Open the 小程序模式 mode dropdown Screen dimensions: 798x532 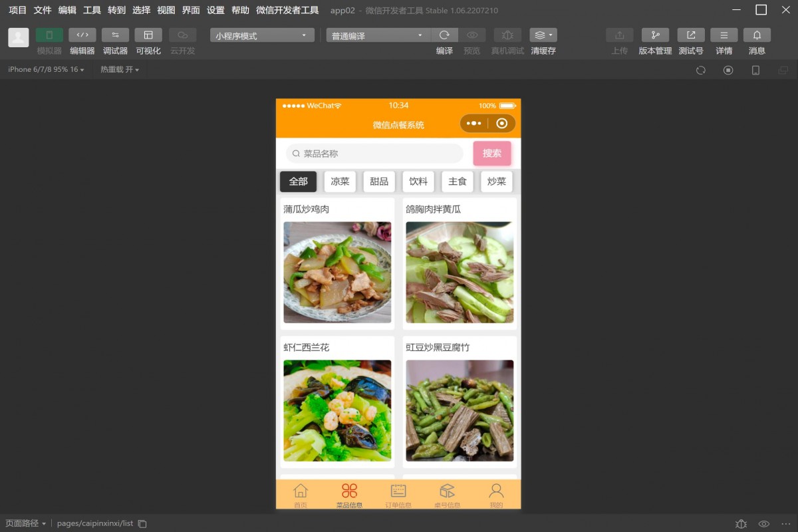[261, 35]
